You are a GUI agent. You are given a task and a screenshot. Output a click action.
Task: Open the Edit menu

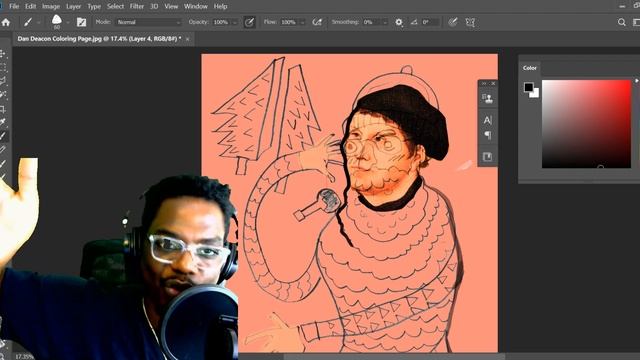point(31,7)
